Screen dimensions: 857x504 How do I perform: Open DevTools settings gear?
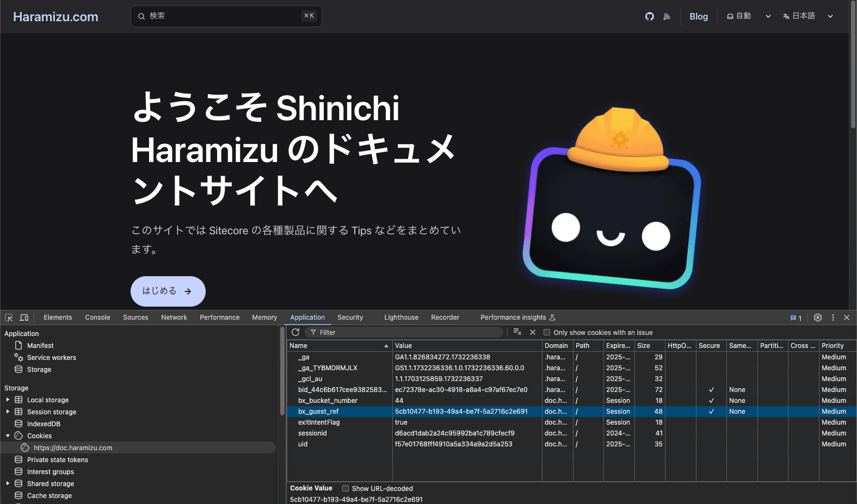pos(817,318)
